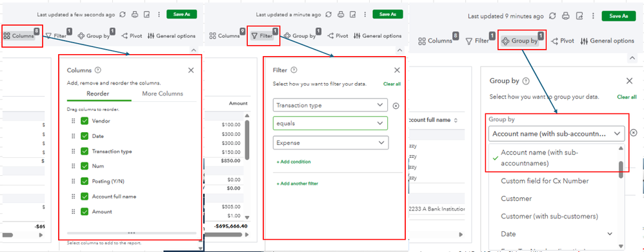Screen dimensions: 644x252
Task: Collapse toolbar chevron above the Columns panel
Action: tap(193, 50)
